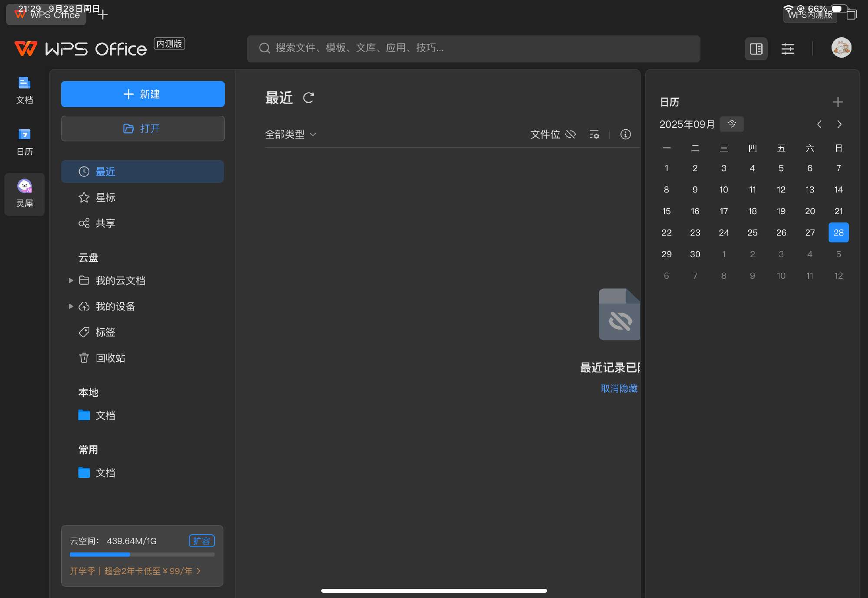Screen dimensions: 868x598
Task: Add a new calendar event
Action: point(838,102)
